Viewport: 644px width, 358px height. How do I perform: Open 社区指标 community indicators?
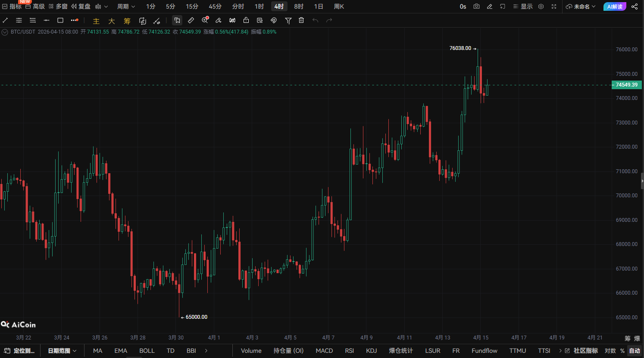click(x=581, y=351)
